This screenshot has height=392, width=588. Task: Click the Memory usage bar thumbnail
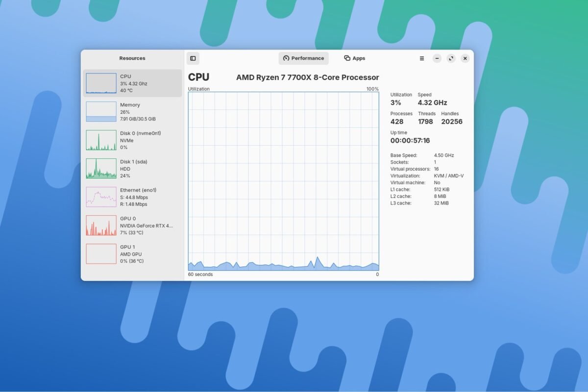tap(101, 112)
